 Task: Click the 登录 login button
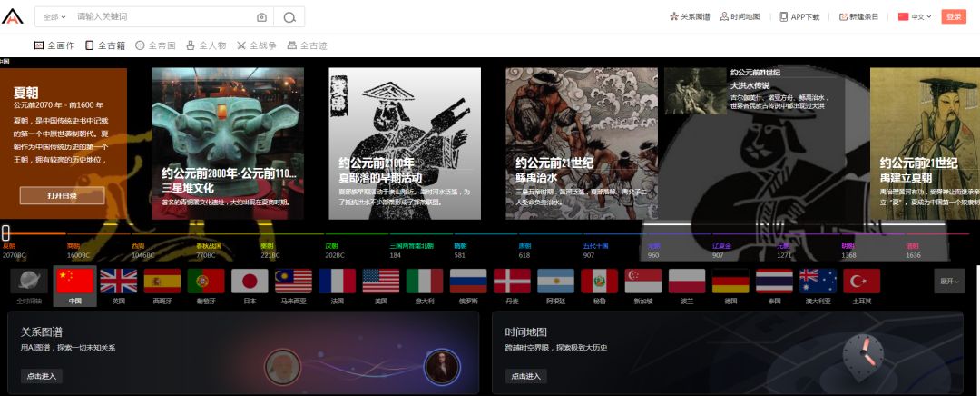point(954,17)
